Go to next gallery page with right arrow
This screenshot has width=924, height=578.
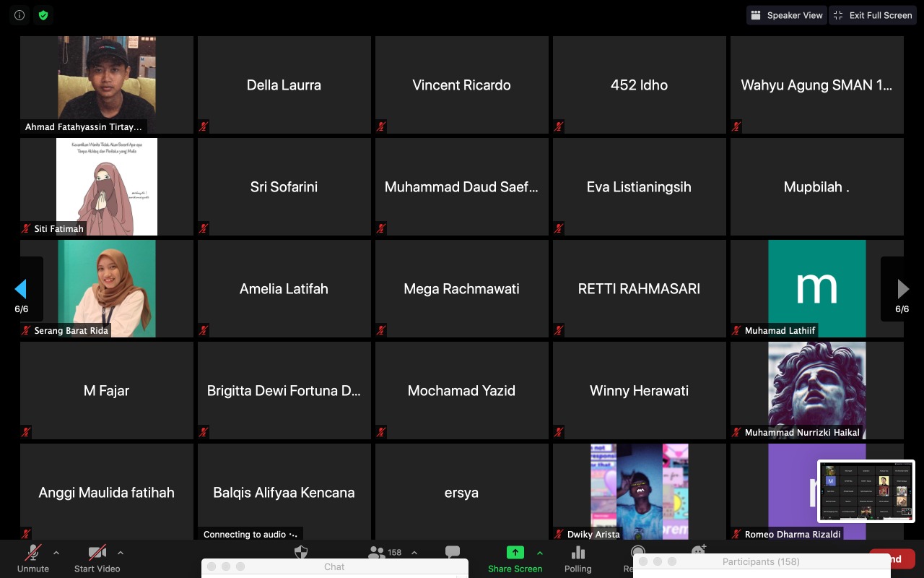(x=902, y=289)
